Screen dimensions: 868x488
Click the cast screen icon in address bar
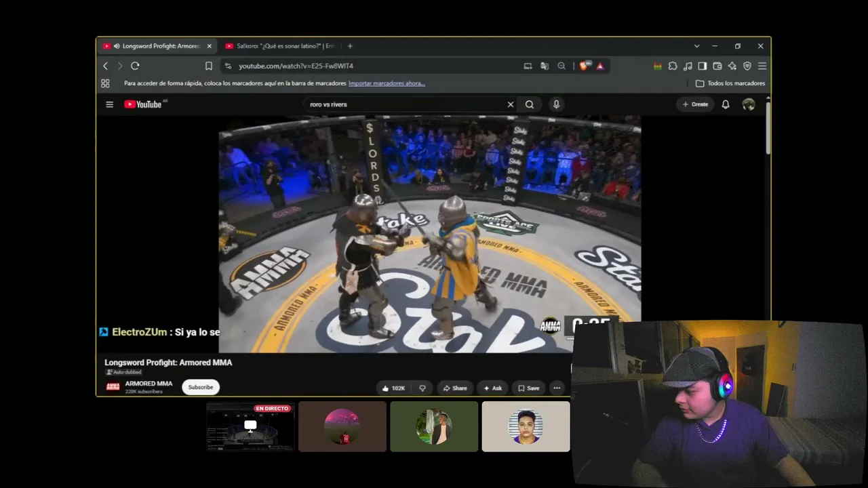(528, 66)
